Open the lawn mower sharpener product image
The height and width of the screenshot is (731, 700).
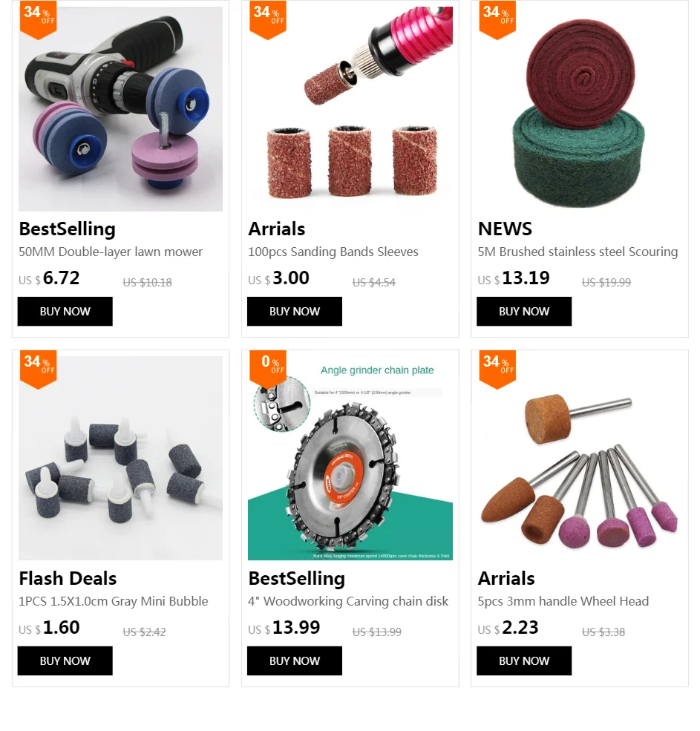click(120, 109)
